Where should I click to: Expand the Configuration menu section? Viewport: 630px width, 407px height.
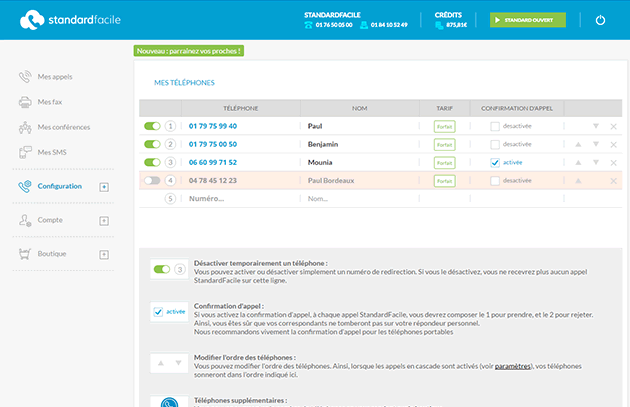[104, 187]
